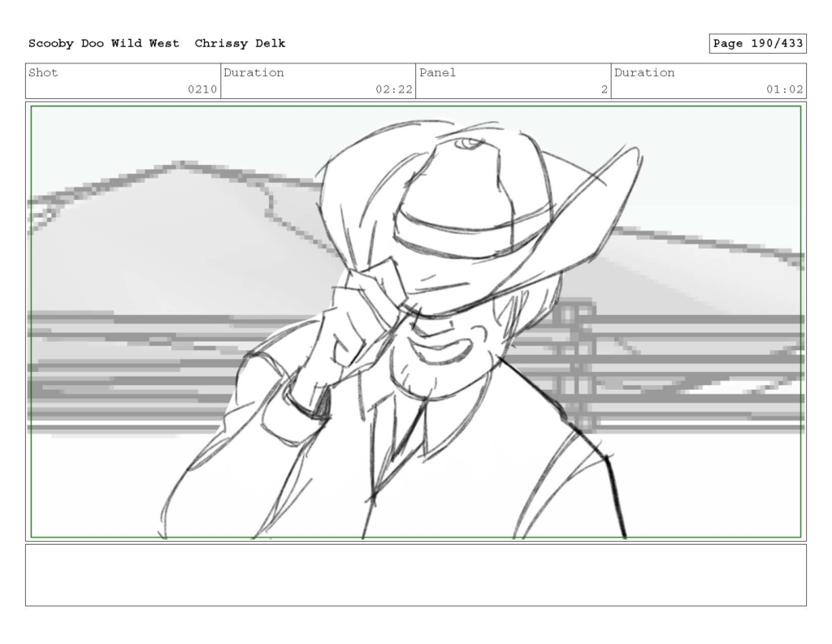Click the shot number '0210'

coord(202,89)
